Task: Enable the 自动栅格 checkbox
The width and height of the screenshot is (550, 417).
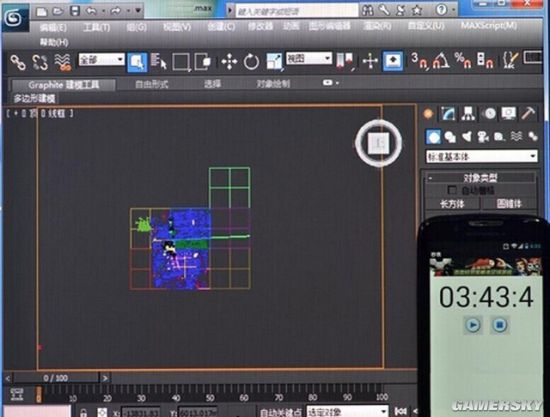Action: click(452, 190)
